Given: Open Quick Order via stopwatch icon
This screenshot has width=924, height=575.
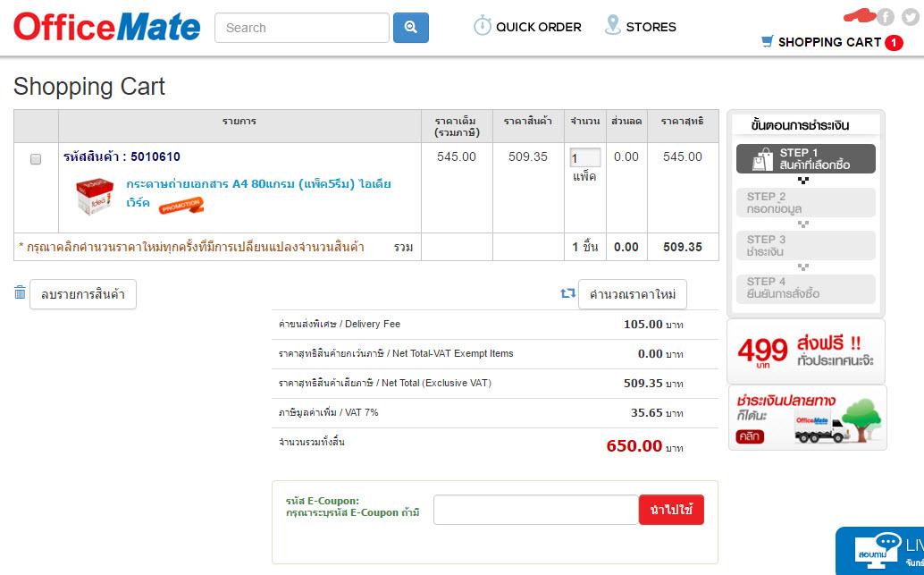Looking at the screenshot, I should pyautogui.click(x=483, y=26).
